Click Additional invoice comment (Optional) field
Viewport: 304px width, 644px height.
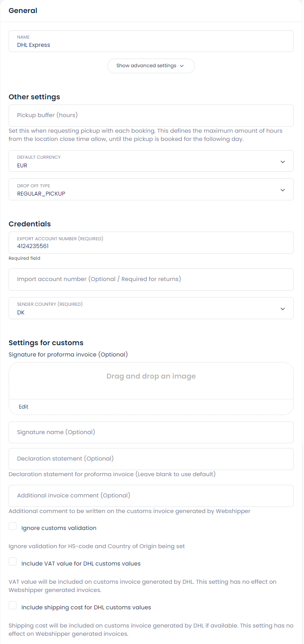point(151,496)
